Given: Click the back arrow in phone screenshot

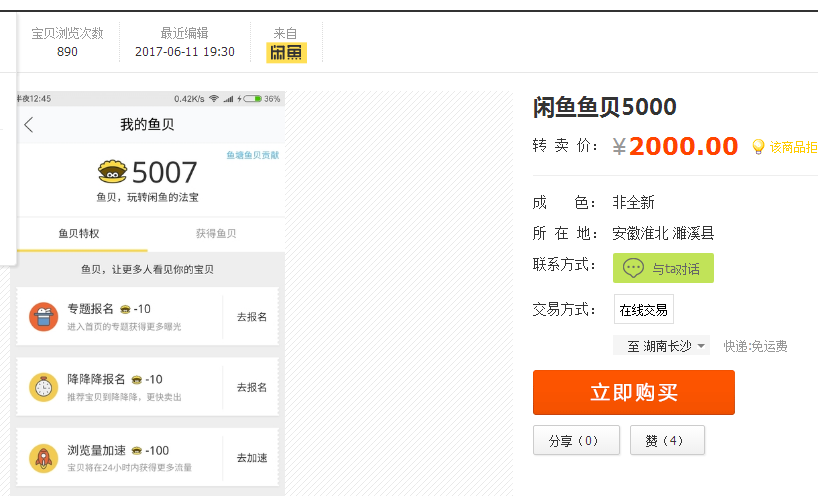Looking at the screenshot, I should [29, 125].
